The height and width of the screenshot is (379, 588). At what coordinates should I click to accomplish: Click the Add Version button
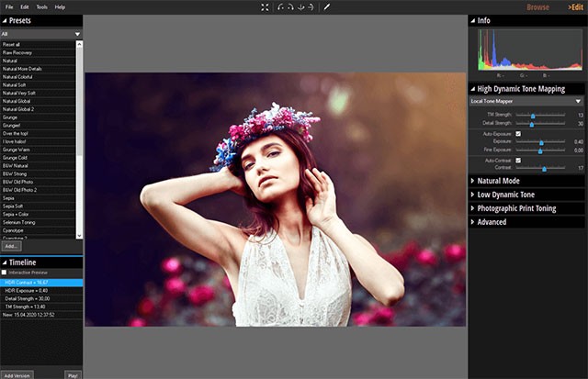17,374
